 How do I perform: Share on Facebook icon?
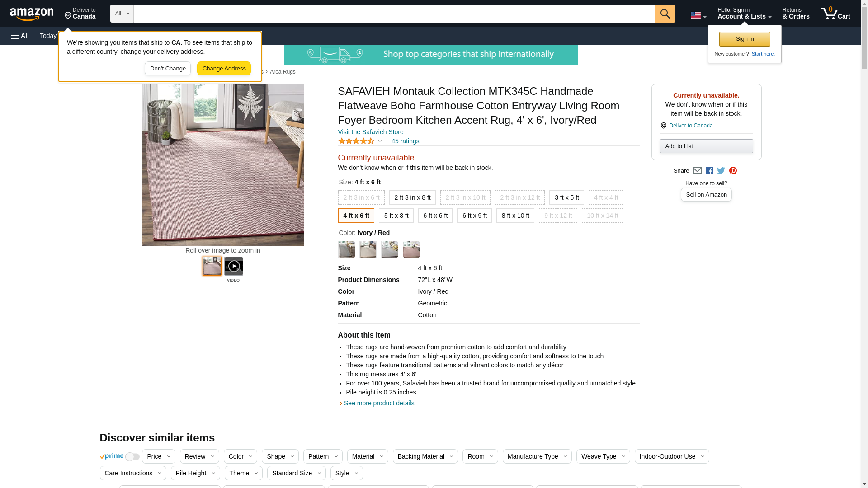point(709,171)
